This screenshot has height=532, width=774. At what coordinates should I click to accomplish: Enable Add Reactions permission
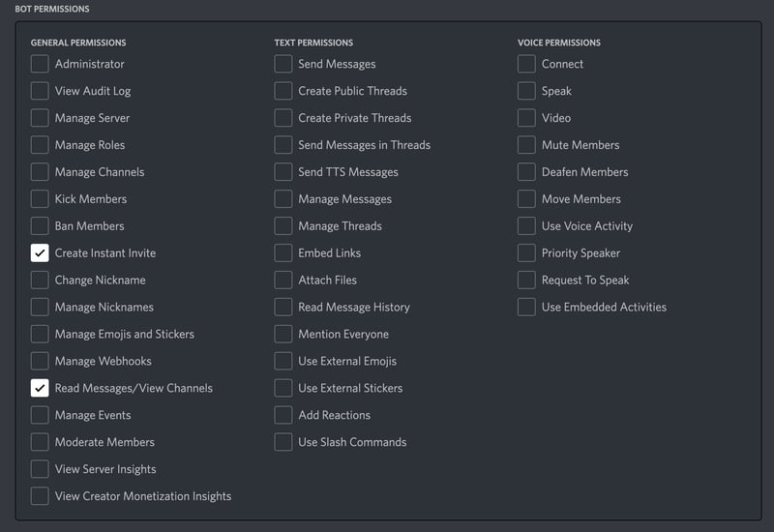[x=283, y=415]
